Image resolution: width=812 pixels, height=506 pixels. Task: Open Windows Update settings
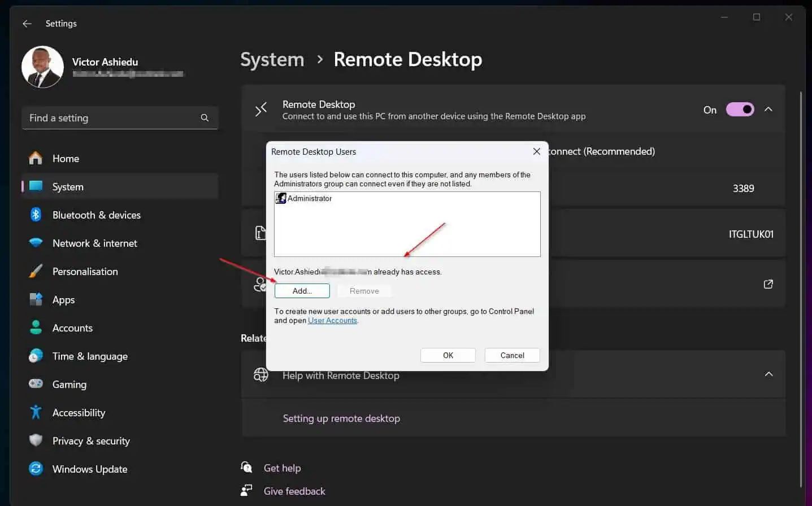click(120, 469)
